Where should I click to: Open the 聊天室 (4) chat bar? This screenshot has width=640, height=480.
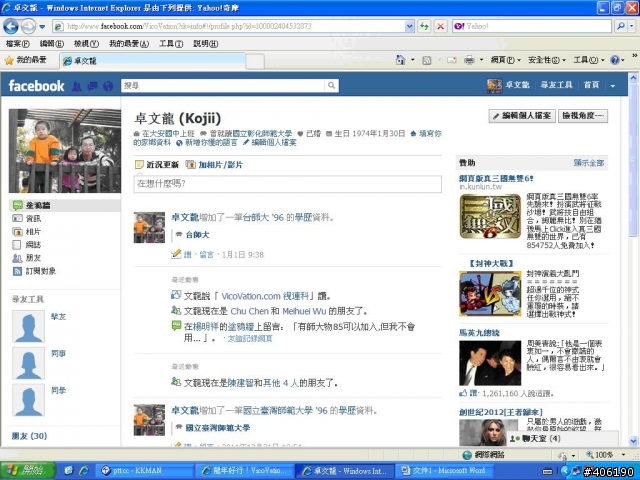tap(561, 438)
